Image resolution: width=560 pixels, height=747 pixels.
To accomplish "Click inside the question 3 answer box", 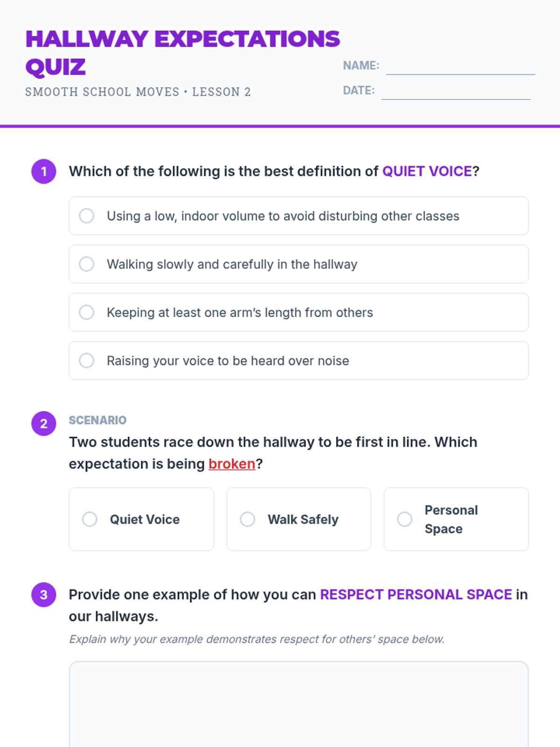I will 299,705.
